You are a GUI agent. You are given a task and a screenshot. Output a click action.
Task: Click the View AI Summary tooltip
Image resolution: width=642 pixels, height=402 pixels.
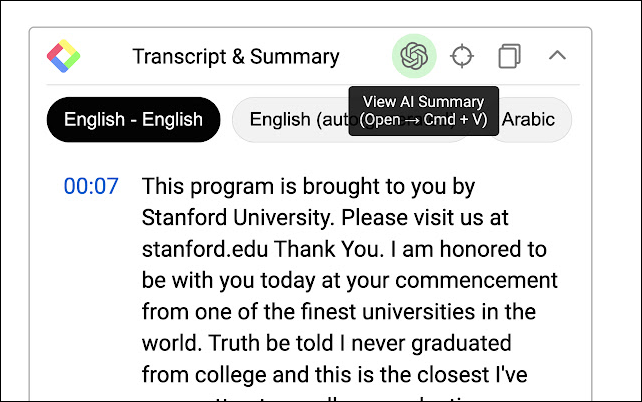click(x=424, y=111)
